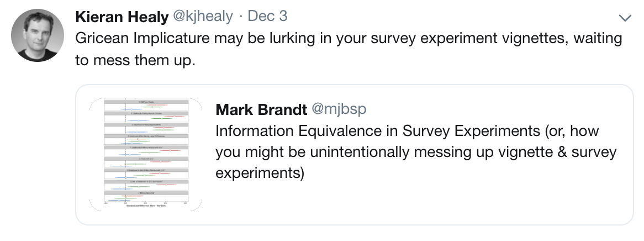
Task: Click 'Likelihood of Being Majority White' panel header
Action: 146,125
